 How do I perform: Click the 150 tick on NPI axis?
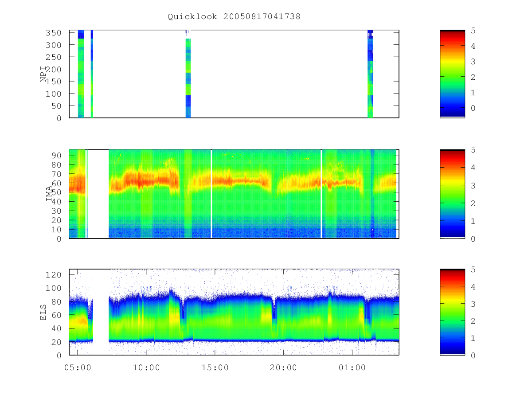click(x=55, y=82)
